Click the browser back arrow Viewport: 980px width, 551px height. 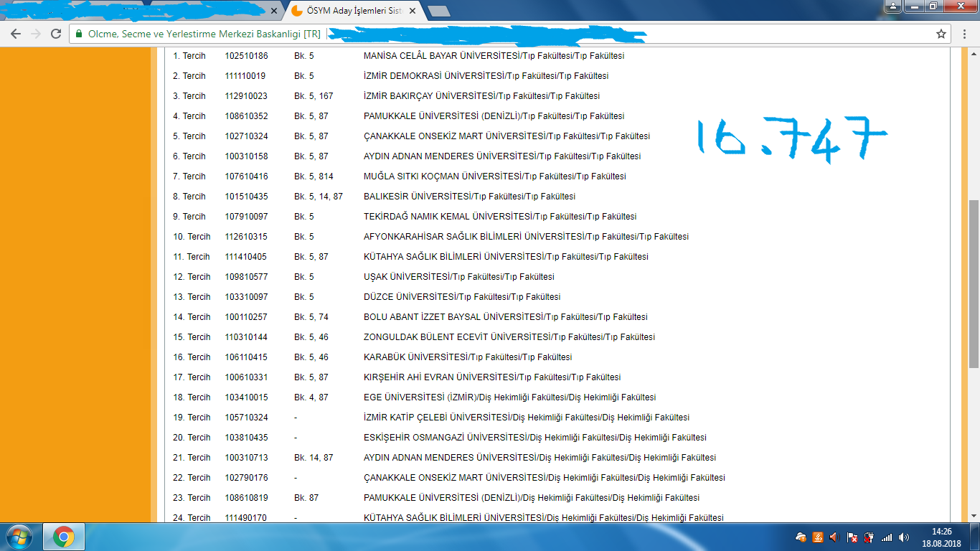16,34
